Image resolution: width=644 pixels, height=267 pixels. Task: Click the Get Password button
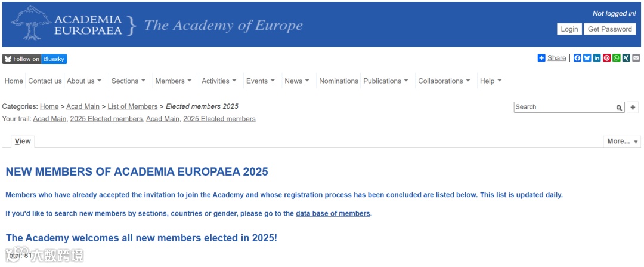(x=609, y=29)
